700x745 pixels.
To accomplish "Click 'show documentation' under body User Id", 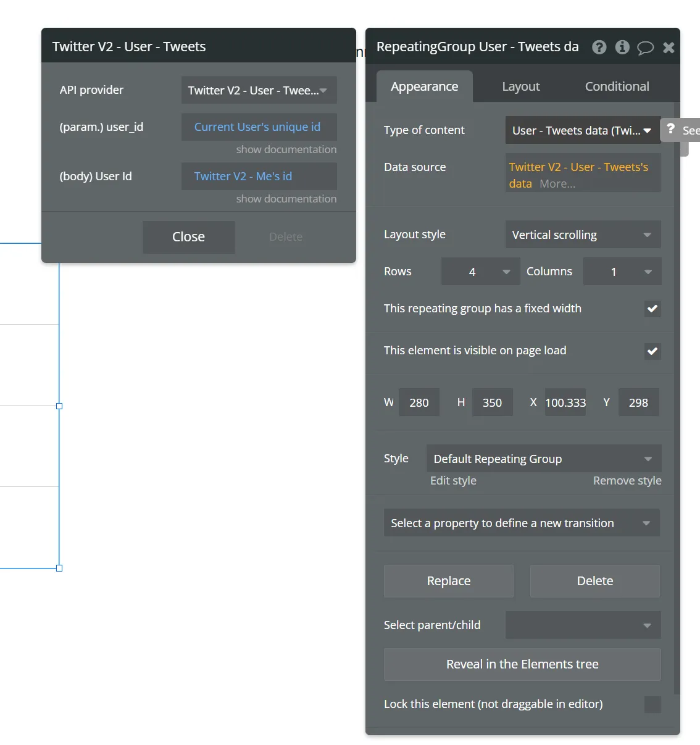I will point(286,199).
